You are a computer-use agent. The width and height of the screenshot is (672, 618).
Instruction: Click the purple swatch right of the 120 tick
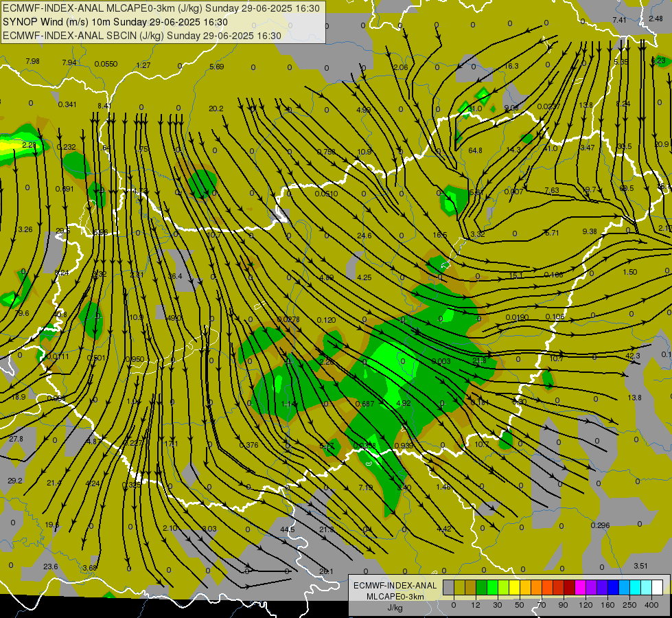point(592,587)
